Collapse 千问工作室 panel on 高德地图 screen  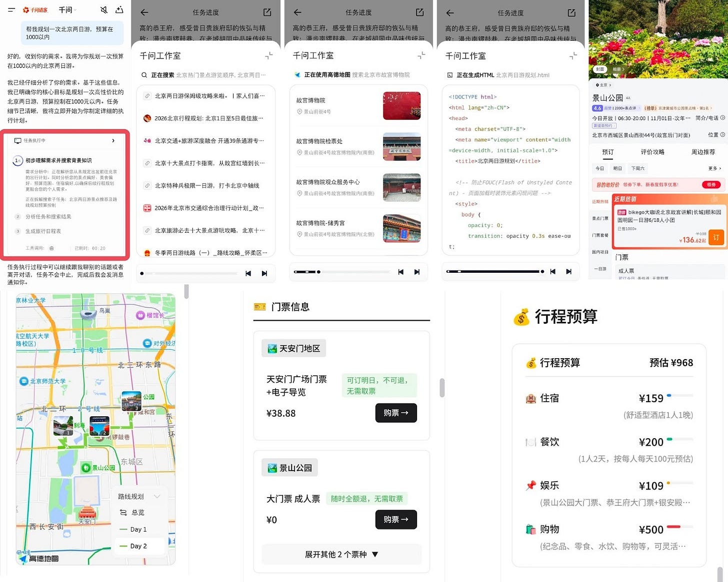point(421,55)
